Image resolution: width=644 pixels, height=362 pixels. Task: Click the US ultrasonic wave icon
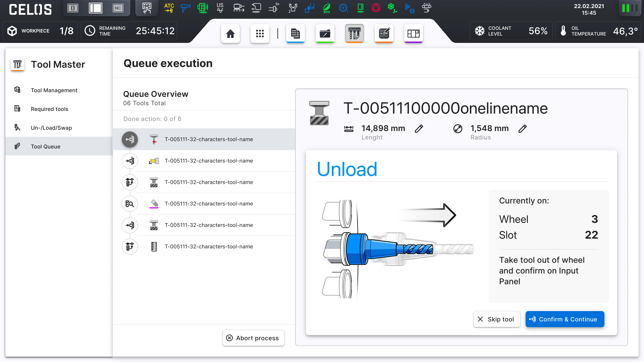click(x=220, y=8)
